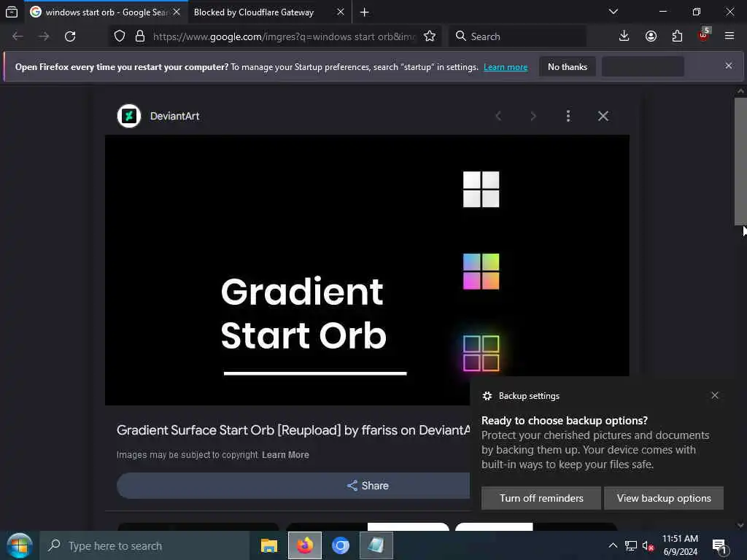The height and width of the screenshot is (560, 747).
Task: View site security padlock info
Action: point(139,36)
